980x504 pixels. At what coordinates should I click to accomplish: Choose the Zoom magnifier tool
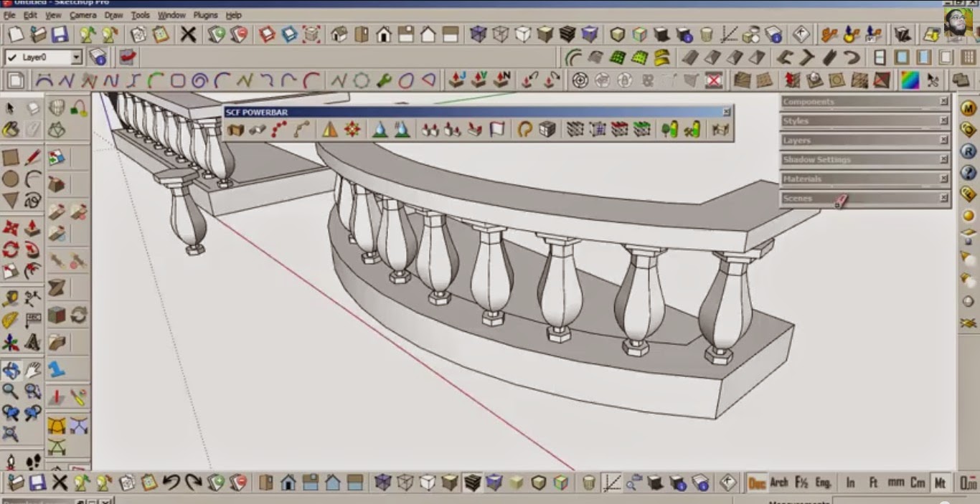(10, 391)
